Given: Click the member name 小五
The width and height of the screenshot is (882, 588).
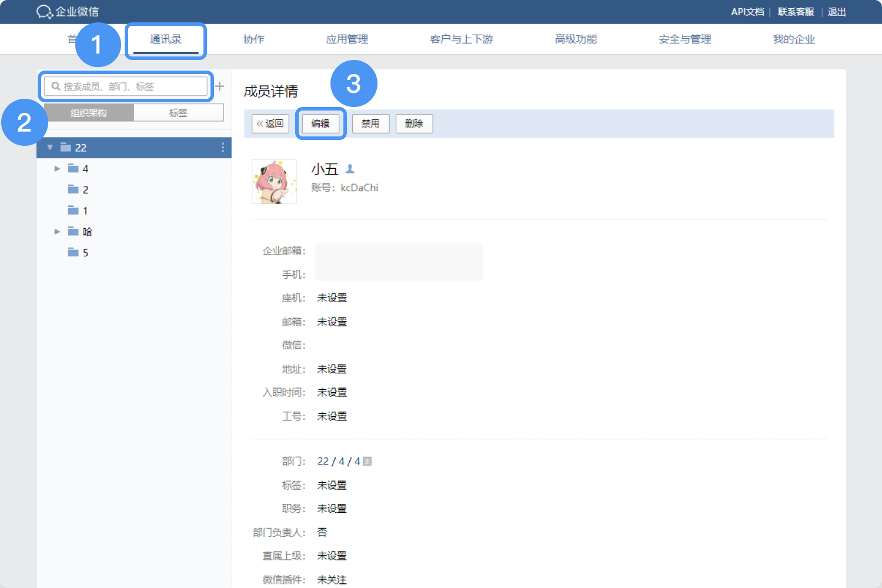Looking at the screenshot, I should pos(325,169).
